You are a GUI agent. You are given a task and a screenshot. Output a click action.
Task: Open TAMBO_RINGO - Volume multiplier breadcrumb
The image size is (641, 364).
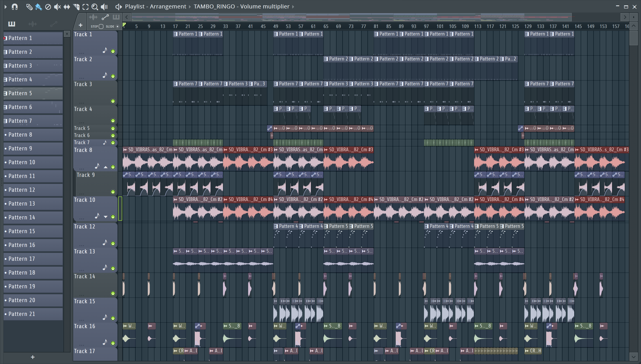[241, 6]
